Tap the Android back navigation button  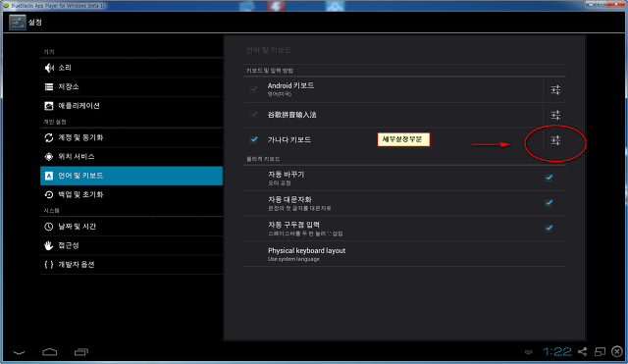(x=19, y=352)
